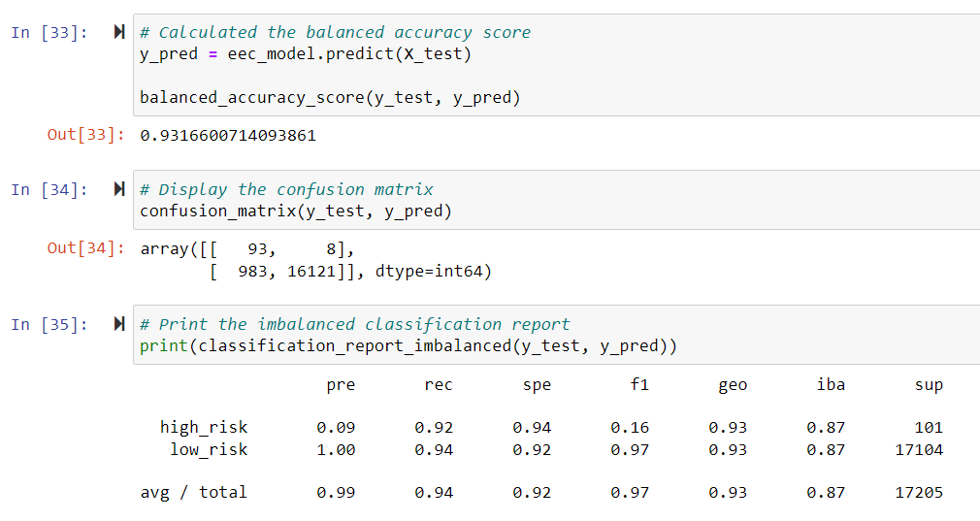Image resolution: width=980 pixels, height=521 pixels.
Task: Click the comment 'Display the confusion matrix'
Action: [x=286, y=190]
